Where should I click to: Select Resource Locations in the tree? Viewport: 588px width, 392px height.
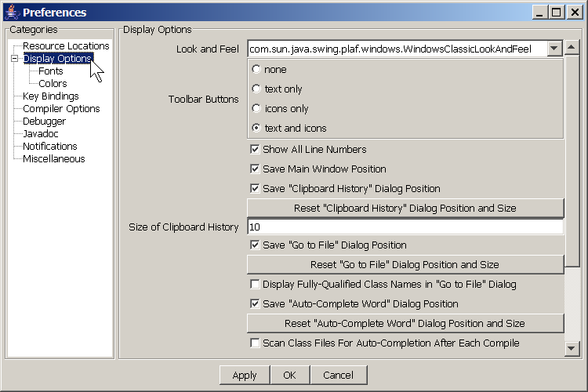[66, 46]
